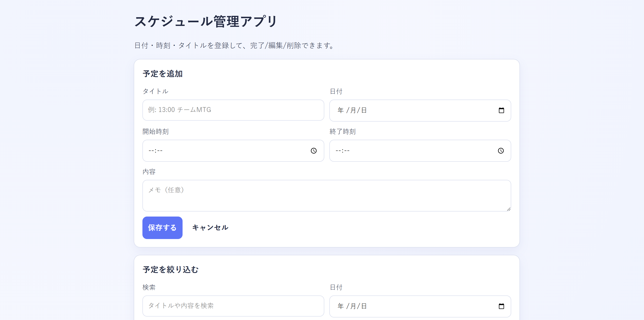The height and width of the screenshot is (320, 644).
Task: Select 年 segment in filter date field
Action: tap(341, 306)
